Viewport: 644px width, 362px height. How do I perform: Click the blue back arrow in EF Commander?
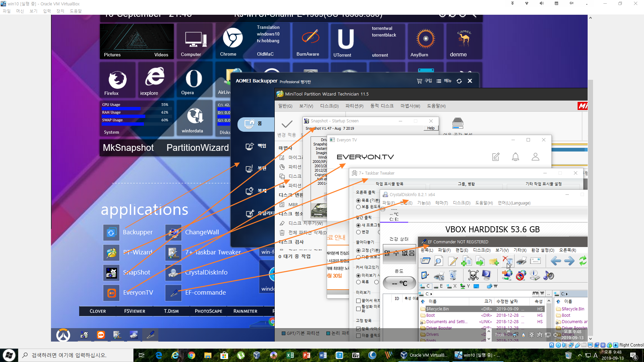tap(555, 261)
